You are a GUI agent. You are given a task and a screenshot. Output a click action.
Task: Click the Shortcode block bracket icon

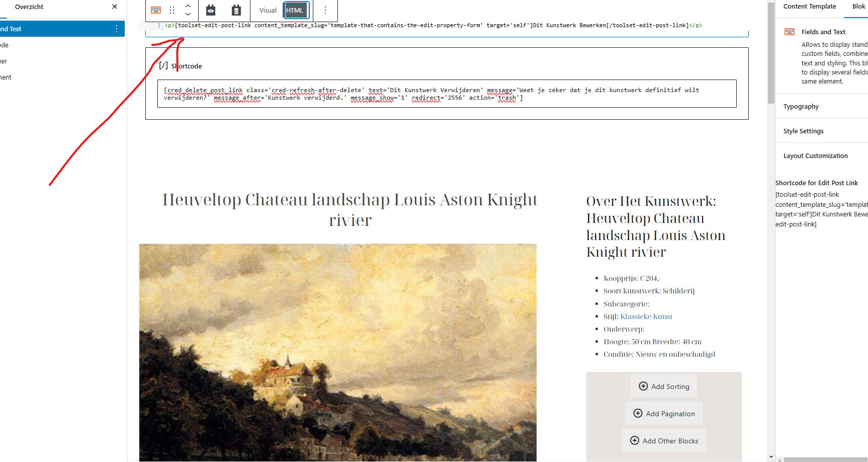point(163,65)
